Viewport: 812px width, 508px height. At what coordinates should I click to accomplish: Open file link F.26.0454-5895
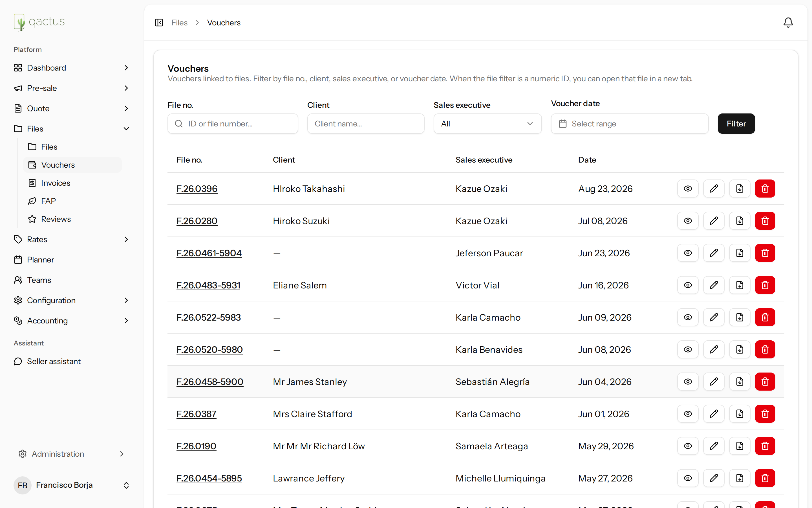point(209,478)
